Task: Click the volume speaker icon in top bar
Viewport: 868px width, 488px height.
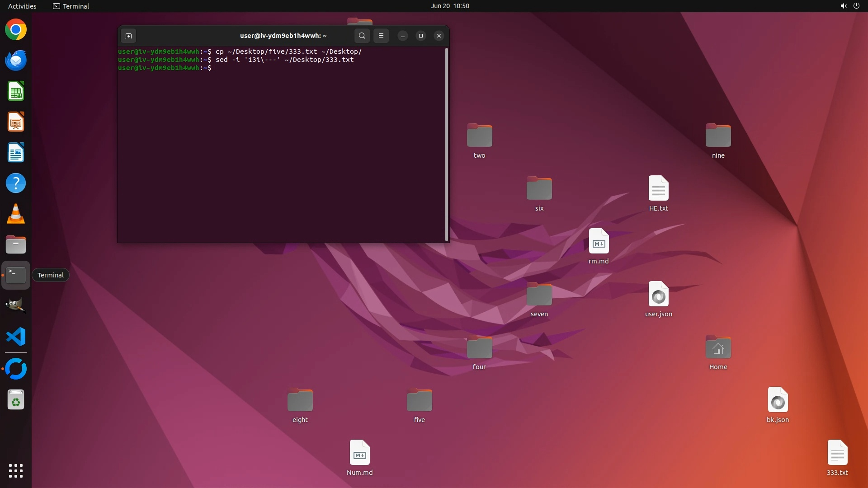Action: coord(843,6)
